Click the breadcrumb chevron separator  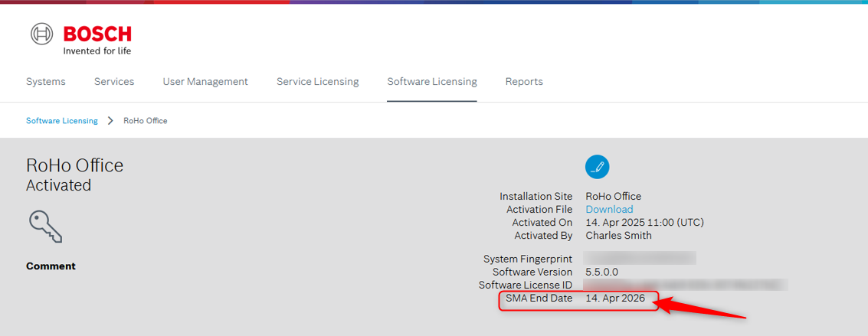click(110, 121)
